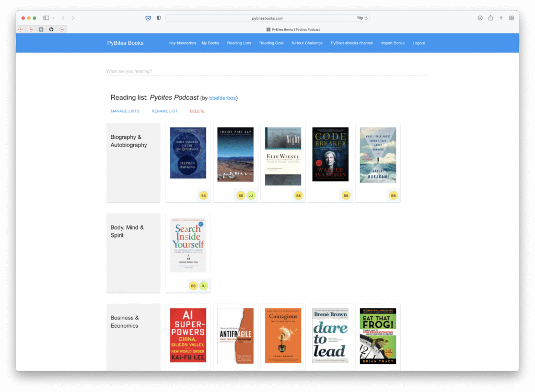Toggle the Safari sidebar icon

pos(46,18)
